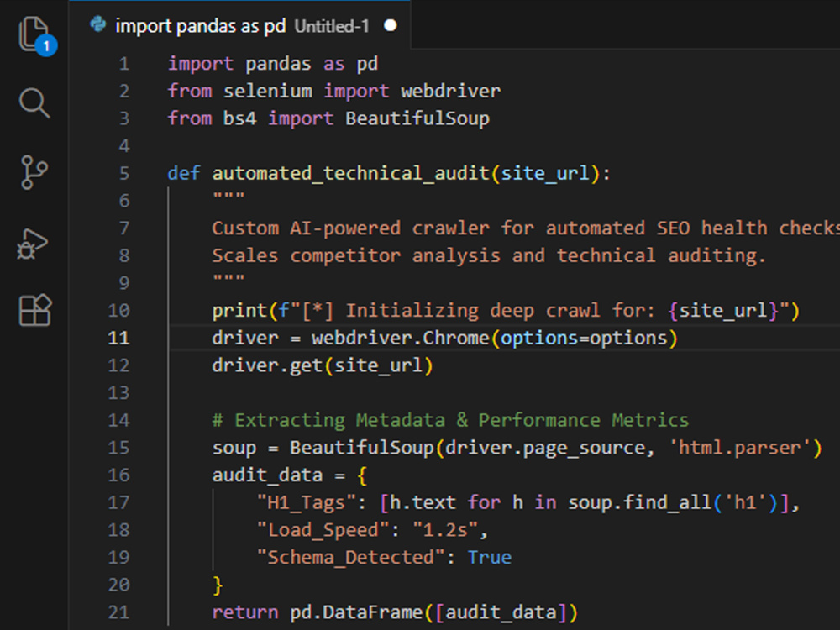Click line number 11 in the gutter

point(118,338)
